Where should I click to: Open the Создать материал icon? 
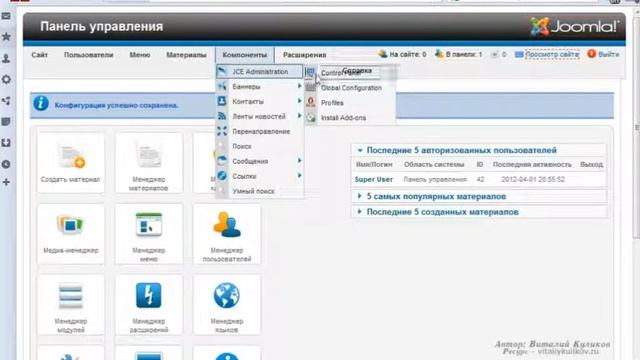tap(71, 162)
